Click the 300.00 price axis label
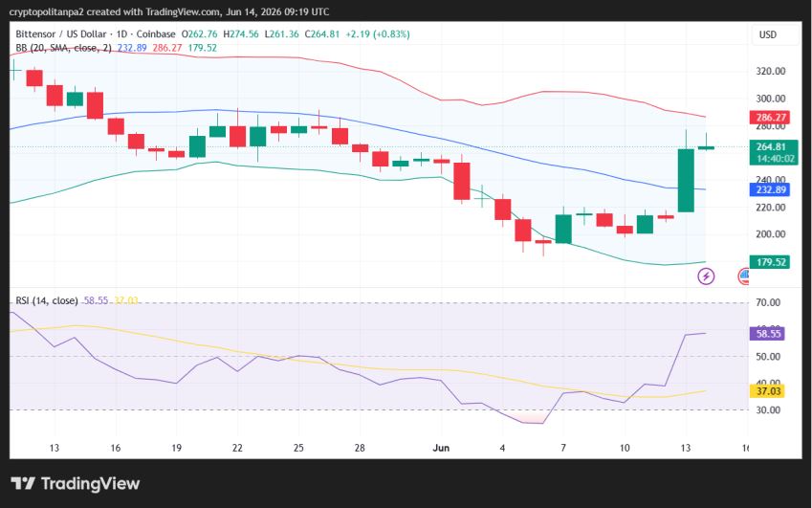This screenshot has width=812, height=508. [x=771, y=99]
